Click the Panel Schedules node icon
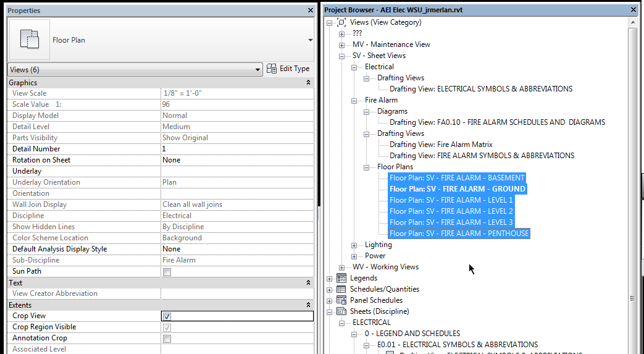Viewport: 644px width, 354px height. coord(341,300)
